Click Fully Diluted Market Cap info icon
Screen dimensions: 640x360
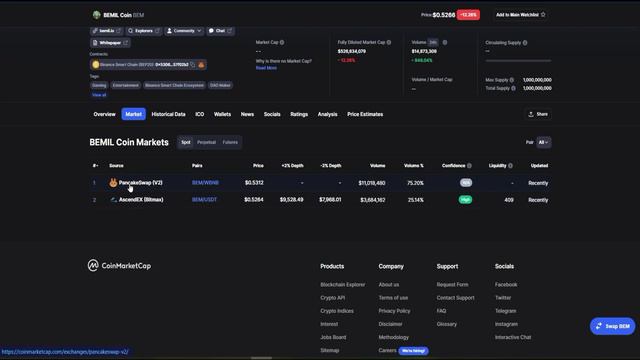tap(389, 42)
